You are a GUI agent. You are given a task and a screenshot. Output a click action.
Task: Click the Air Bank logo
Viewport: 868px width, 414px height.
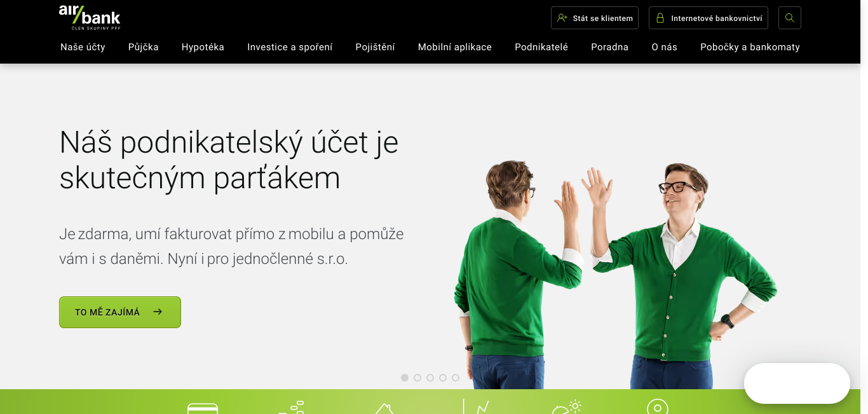[x=90, y=17]
